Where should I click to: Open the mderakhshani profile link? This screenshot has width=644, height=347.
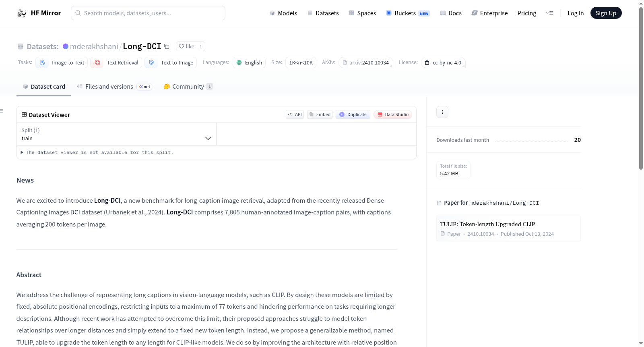pyautogui.click(x=94, y=46)
